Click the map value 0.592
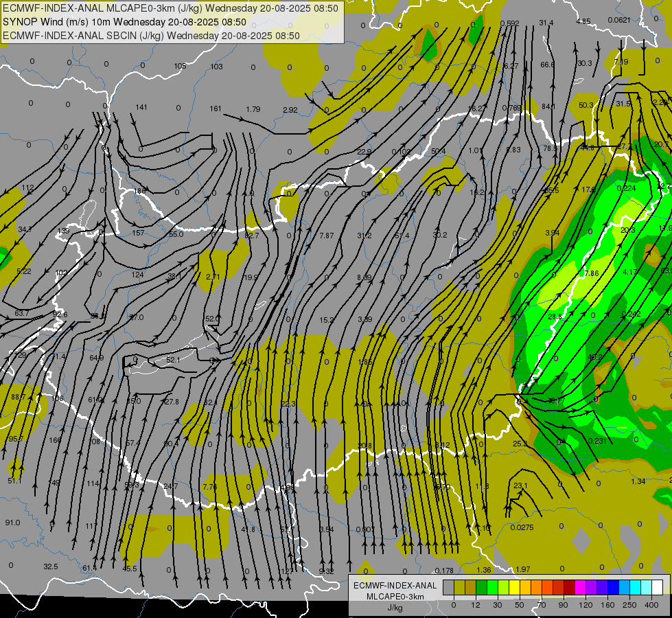This screenshot has width=672, height=618. tap(510, 23)
